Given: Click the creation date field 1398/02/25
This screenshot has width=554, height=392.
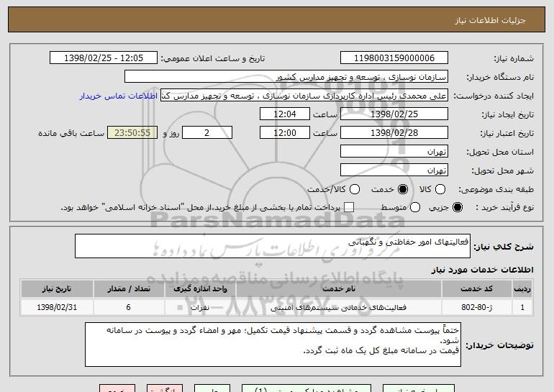Looking at the screenshot, I should coord(394,114).
